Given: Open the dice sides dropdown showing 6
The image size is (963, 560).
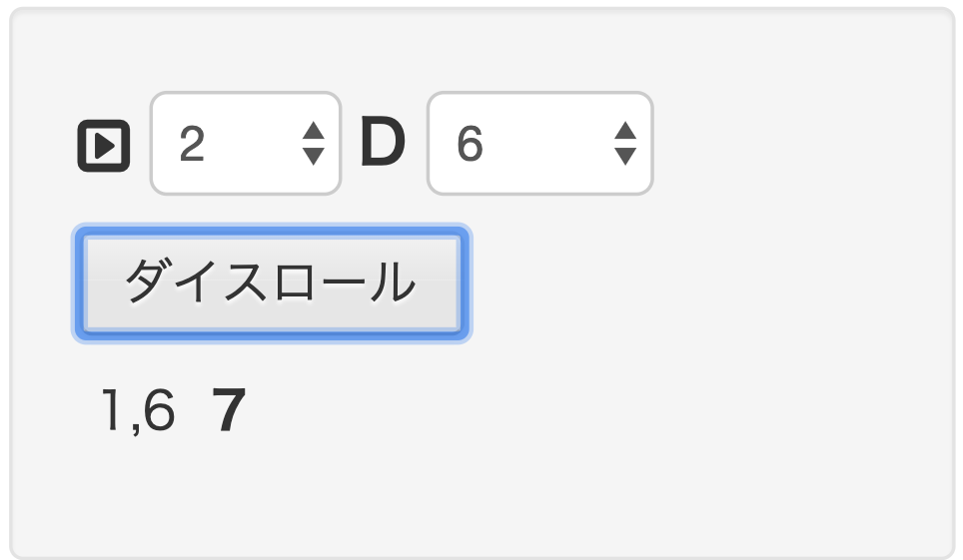Looking at the screenshot, I should click(x=539, y=144).
